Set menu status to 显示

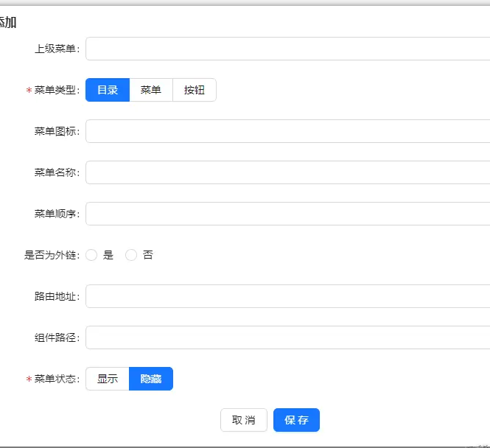click(108, 379)
